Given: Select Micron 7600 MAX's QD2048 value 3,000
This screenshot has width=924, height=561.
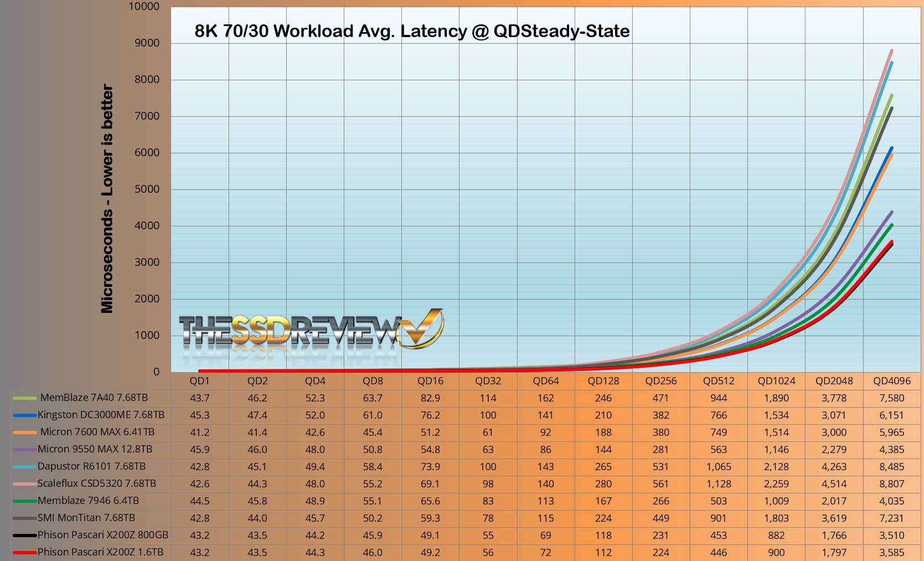Looking at the screenshot, I should point(834,433).
